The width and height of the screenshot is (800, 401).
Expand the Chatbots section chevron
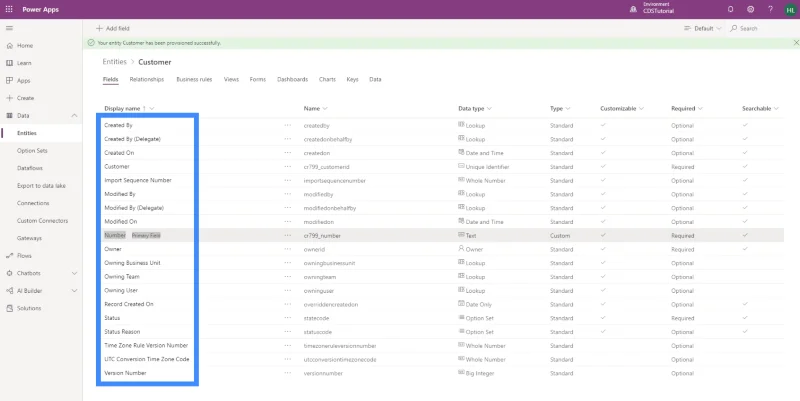tap(74, 273)
